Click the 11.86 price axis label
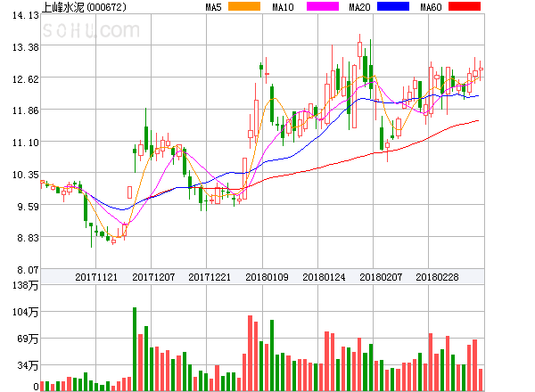Viewport: 535px width, 392px height. (x=26, y=110)
